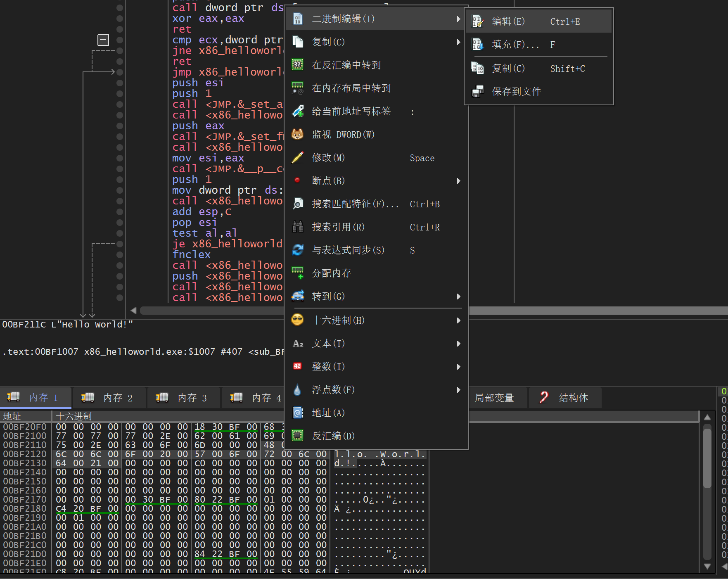Click the memory allocate icon for 分配内存
Viewport: 728px width, 579px height.
pyautogui.click(x=297, y=273)
